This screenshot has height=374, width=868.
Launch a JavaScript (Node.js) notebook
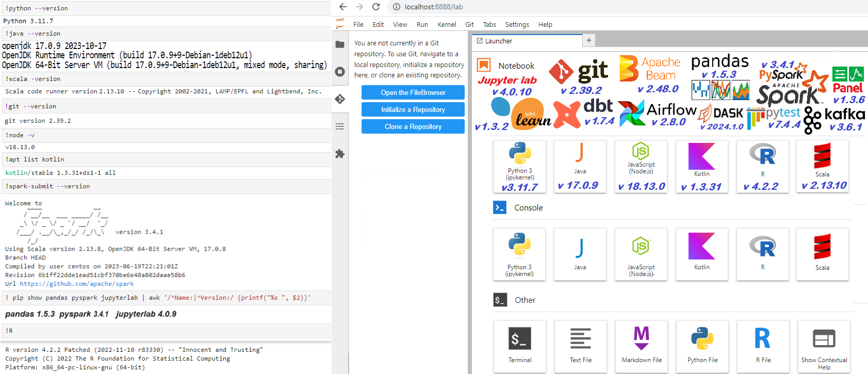coord(641,167)
